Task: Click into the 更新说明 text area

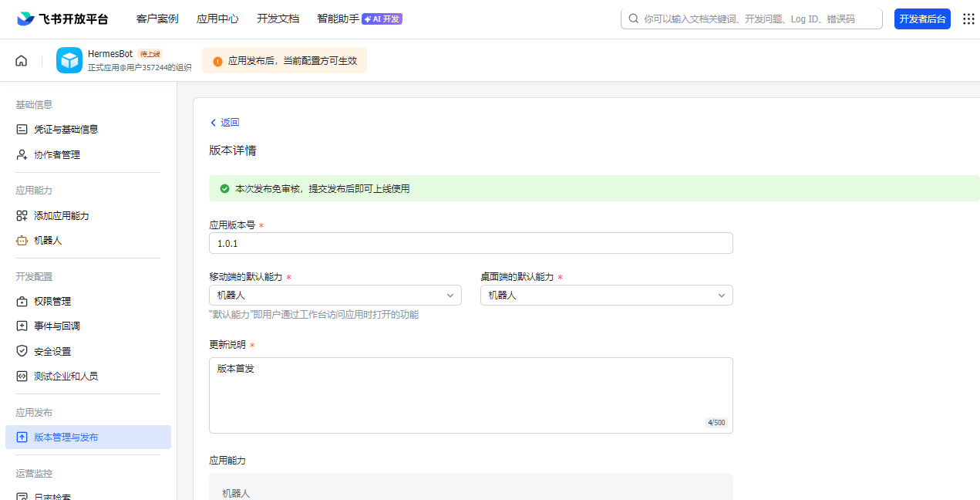Action: point(470,395)
